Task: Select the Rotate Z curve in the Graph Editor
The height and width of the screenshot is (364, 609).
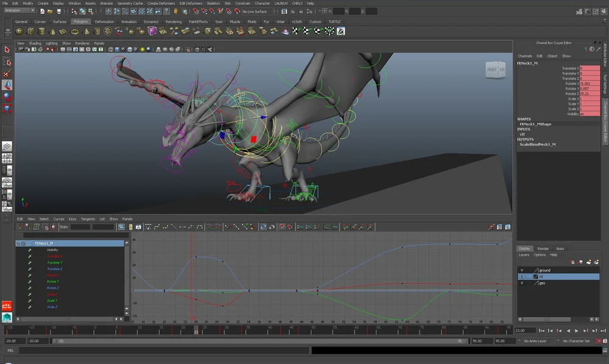Action: click(x=53, y=288)
